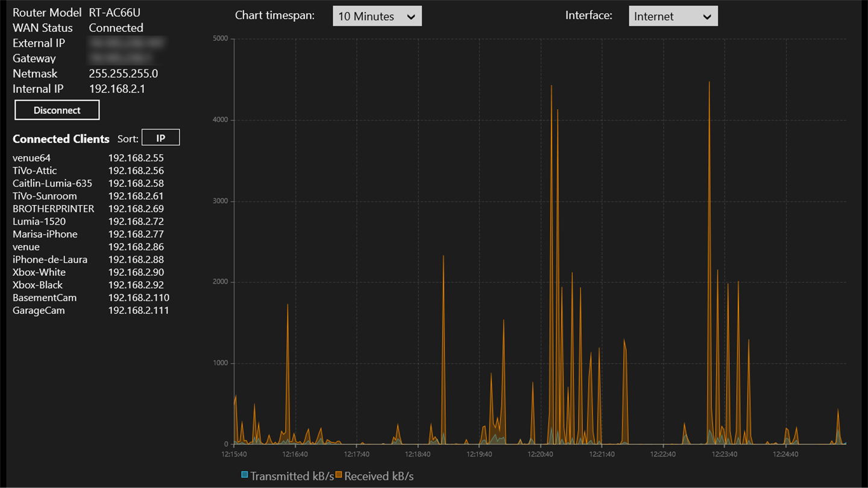
Task: Click the "External IP" label
Action: tap(39, 43)
